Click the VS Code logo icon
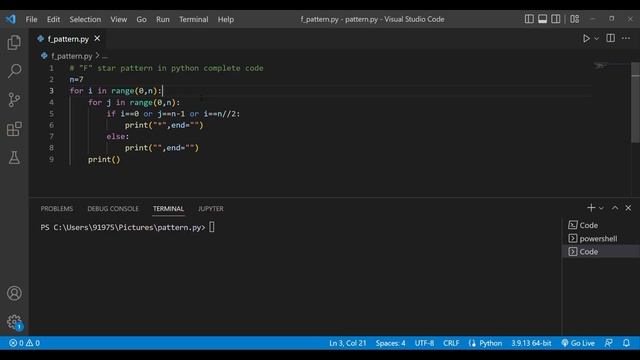 (11, 19)
